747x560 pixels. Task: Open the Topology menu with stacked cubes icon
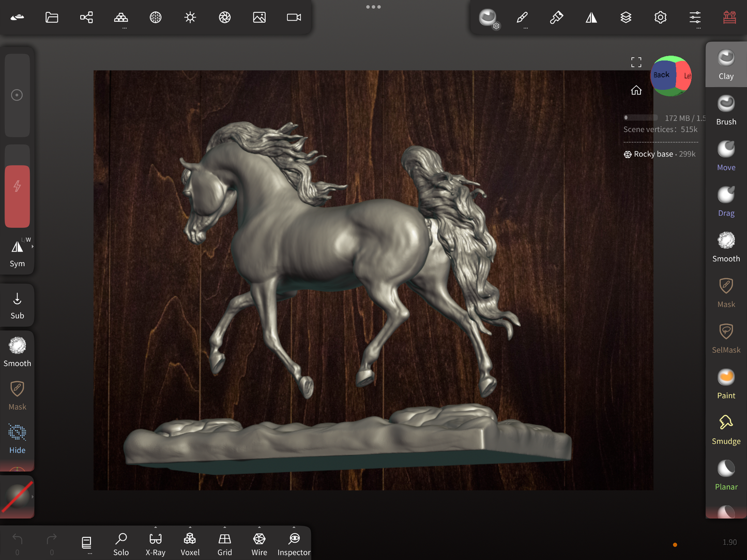(x=121, y=18)
